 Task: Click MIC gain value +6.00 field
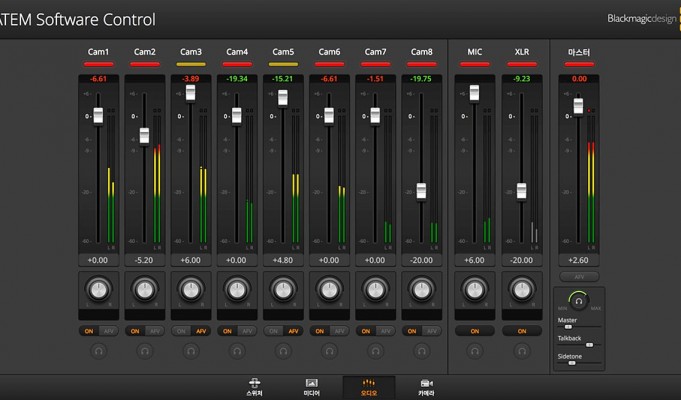click(474, 260)
